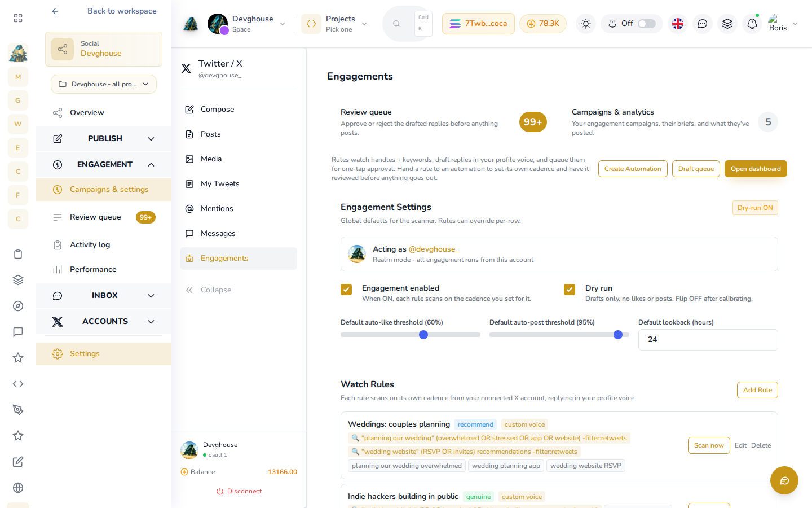Click the 7Twb...coca wallet chip
The width and height of the screenshot is (812, 508).
pyautogui.click(x=478, y=24)
